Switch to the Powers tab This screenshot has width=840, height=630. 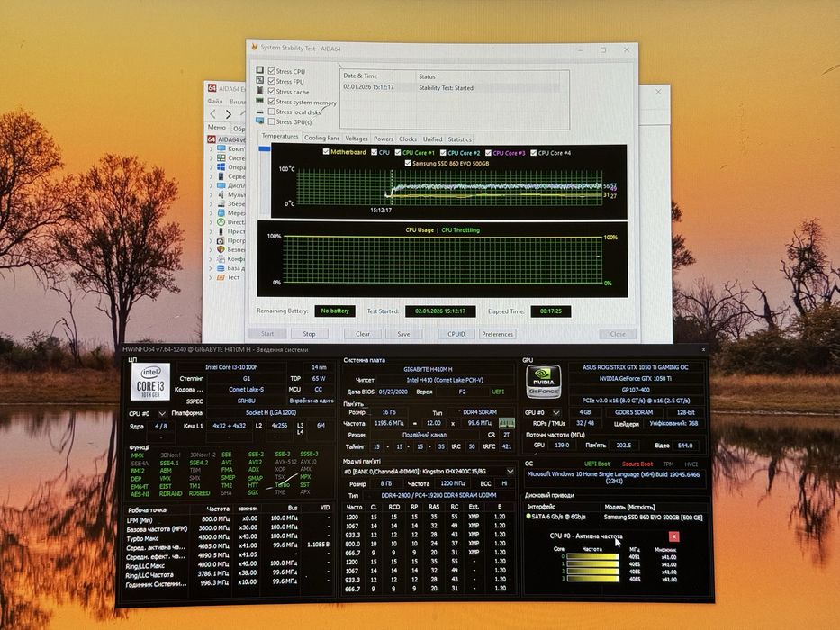[383, 139]
